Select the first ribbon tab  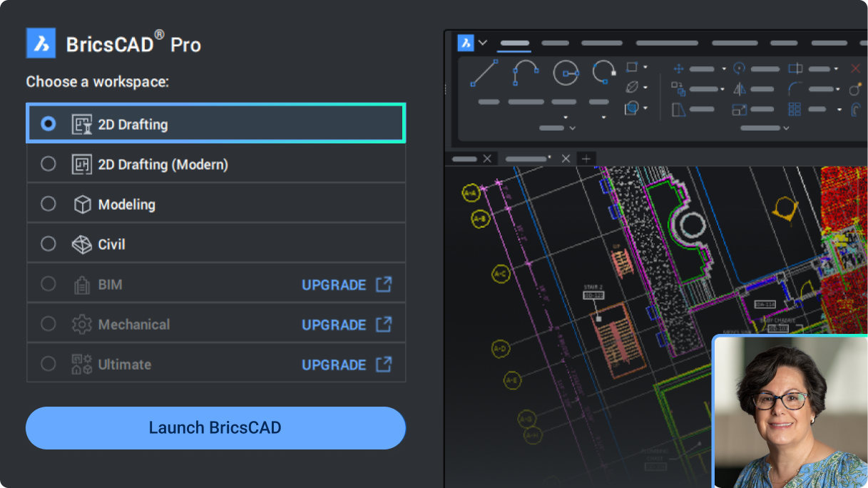tap(514, 44)
